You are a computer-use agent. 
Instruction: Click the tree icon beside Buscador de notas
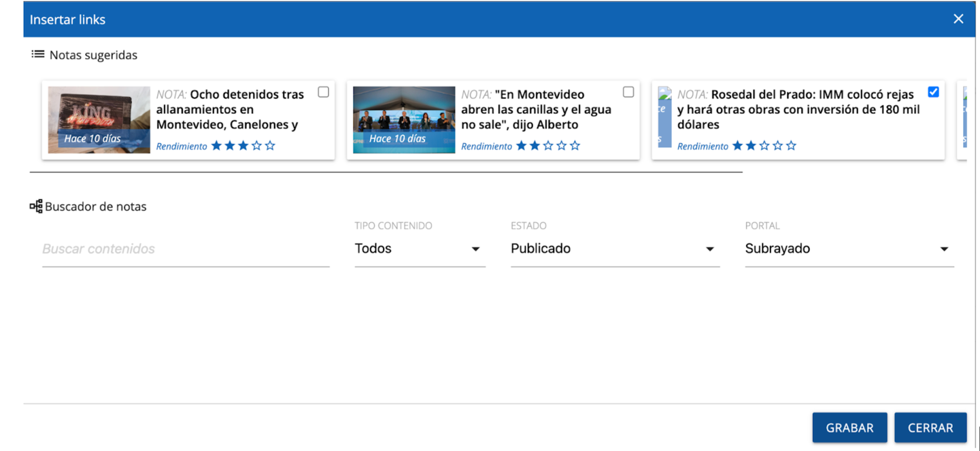[36, 207]
